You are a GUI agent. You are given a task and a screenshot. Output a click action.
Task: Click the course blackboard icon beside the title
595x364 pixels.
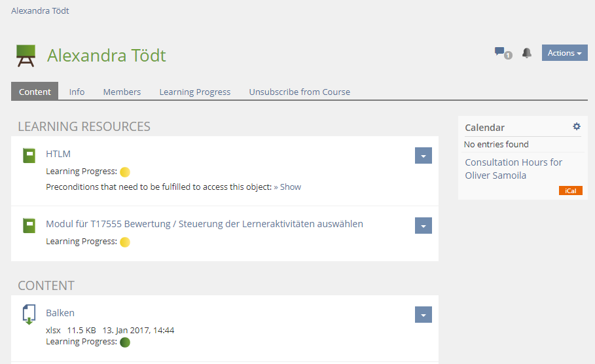[26, 56]
